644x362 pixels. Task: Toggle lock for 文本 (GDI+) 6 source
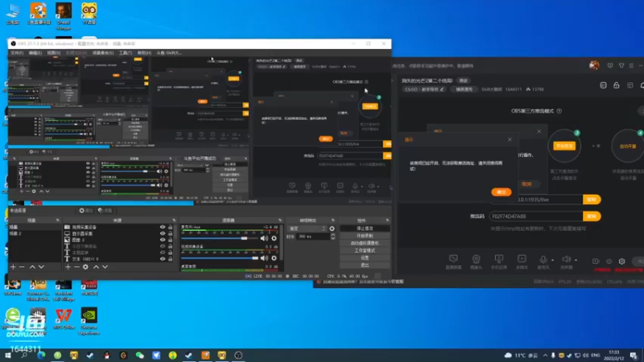coord(170,259)
